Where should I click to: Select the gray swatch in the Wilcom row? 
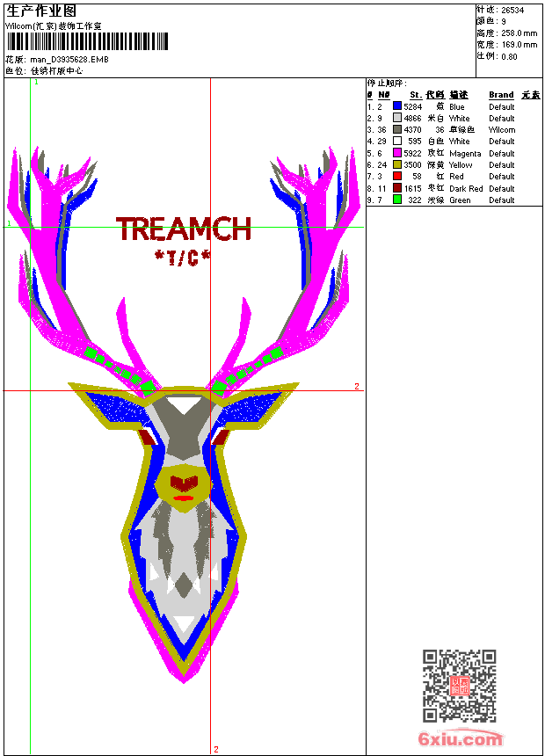click(397, 129)
